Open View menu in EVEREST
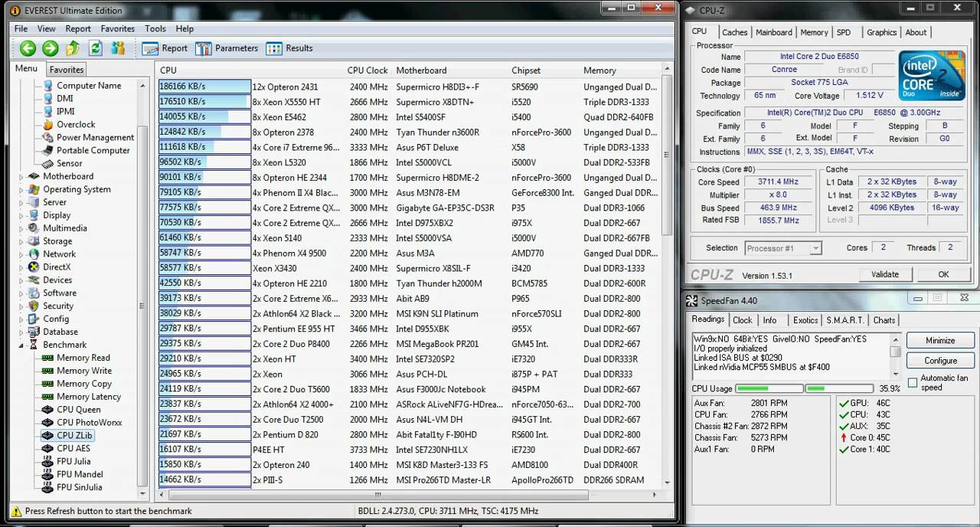 tap(46, 29)
